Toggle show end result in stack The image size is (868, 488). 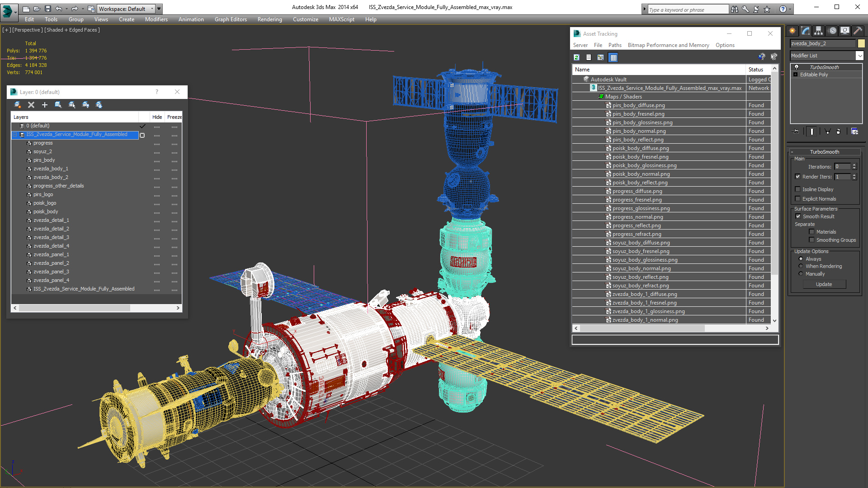tap(812, 131)
